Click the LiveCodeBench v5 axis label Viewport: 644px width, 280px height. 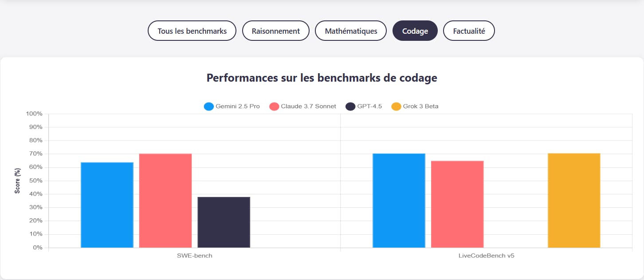click(x=486, y=256)
